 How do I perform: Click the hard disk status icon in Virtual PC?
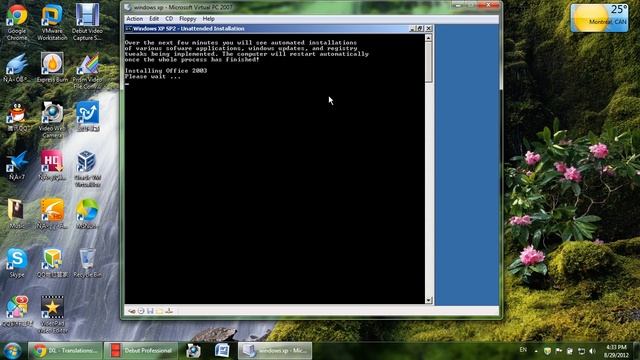(131, 311)
